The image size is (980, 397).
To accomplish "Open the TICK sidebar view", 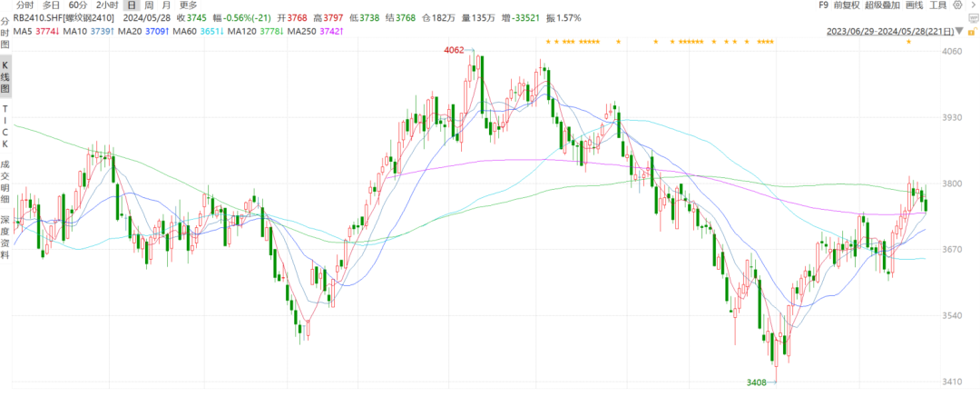I will coord(5,127).
